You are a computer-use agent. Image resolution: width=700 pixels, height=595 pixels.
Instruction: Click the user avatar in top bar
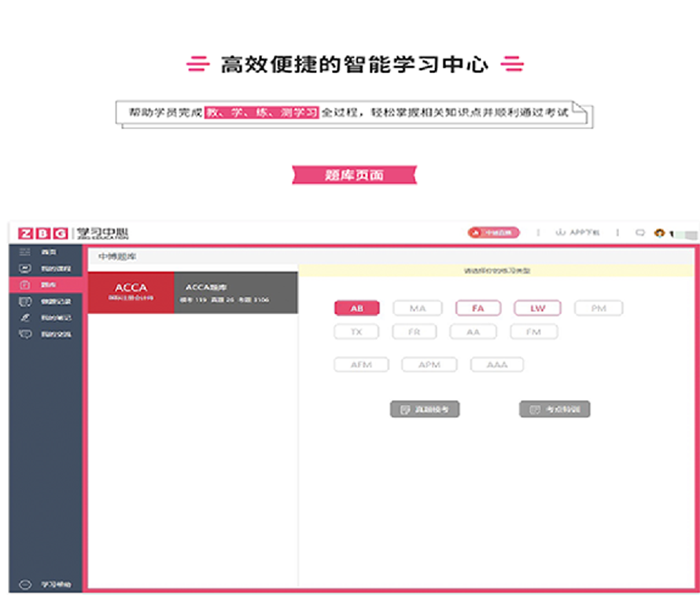[x=659, y=233]
